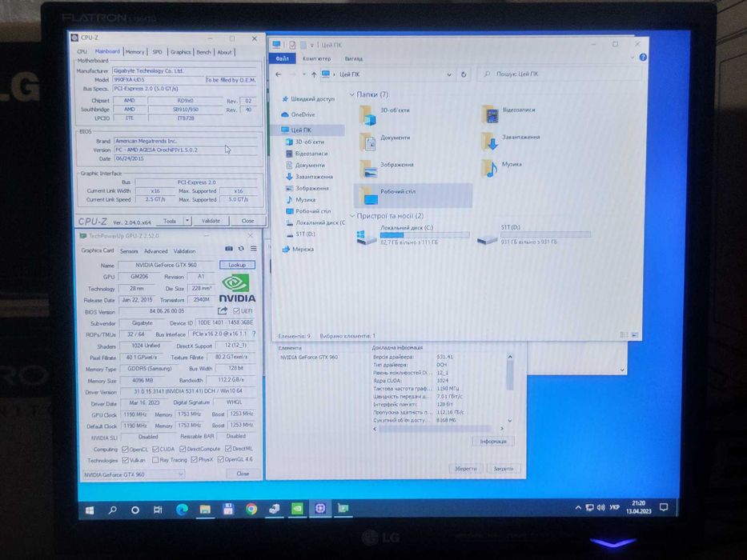This screenshot has width=747, height=560.
Task: Toggle the CUDA checkbox
Action: [156, 449]
